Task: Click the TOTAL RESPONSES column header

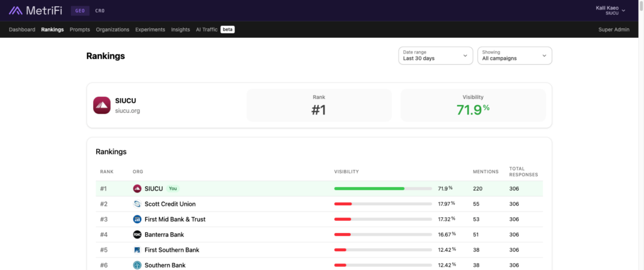Action: point(524,171)
